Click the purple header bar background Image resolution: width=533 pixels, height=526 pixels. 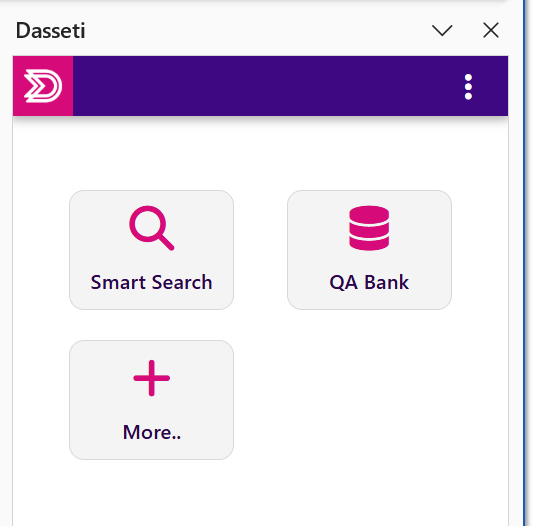click(265, 86)
